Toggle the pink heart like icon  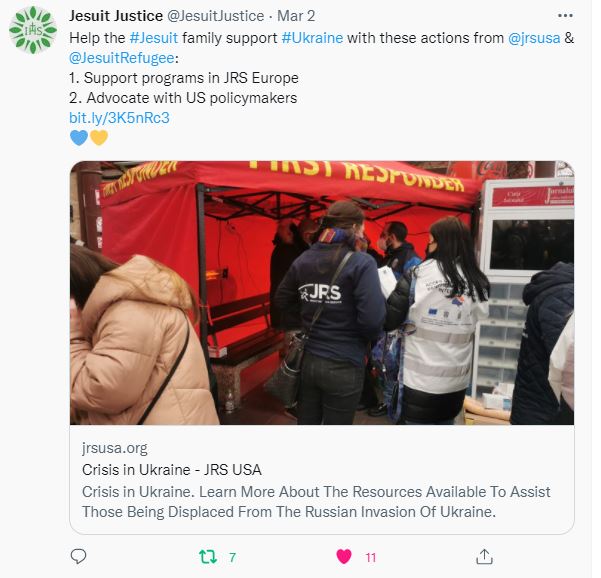tap(344, 557)
